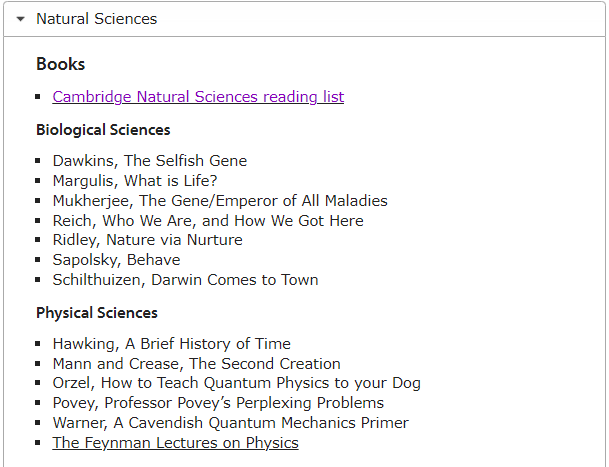Click the Natural Sciences accordion header

304,19
